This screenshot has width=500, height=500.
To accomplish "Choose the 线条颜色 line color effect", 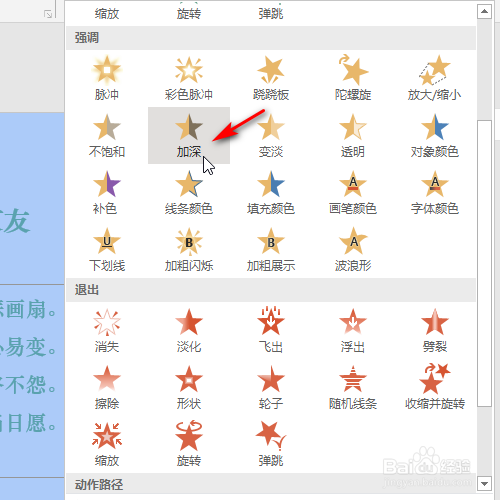I will tap(189, 193).
